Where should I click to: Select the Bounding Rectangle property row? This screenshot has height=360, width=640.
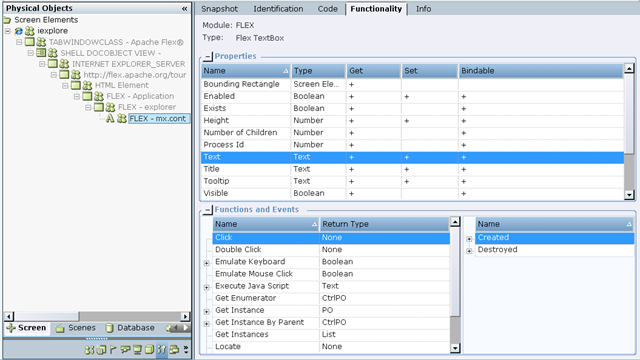point(412,84)
